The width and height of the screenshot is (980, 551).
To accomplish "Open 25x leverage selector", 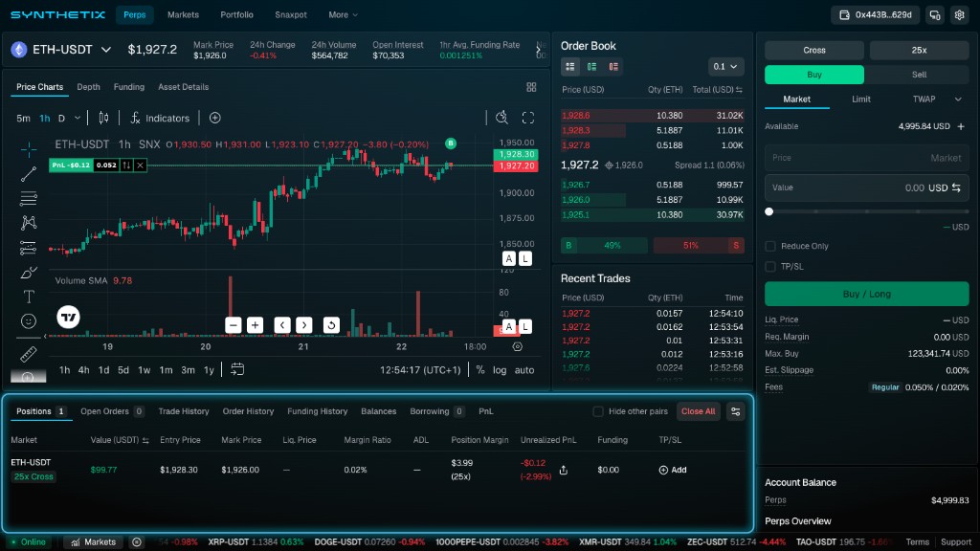I will pos(919,50).
